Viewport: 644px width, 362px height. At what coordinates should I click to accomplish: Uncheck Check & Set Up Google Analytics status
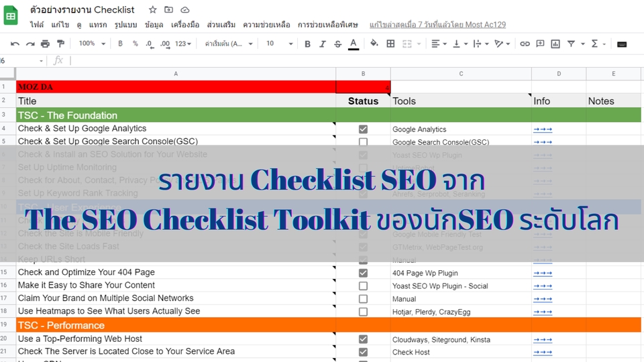point(363,129)
